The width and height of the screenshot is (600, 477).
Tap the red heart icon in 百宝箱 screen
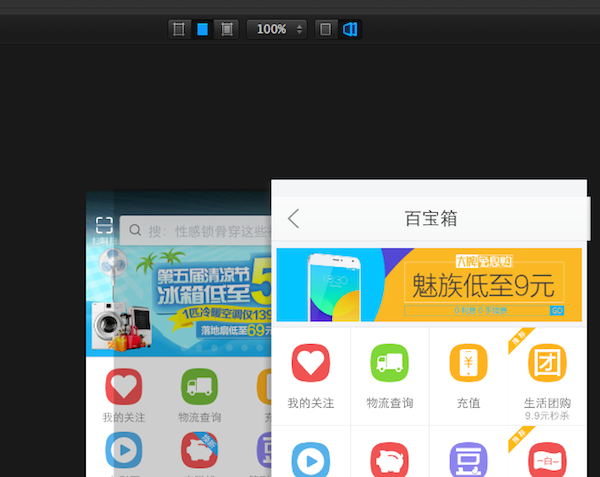[x=311, y=363]
